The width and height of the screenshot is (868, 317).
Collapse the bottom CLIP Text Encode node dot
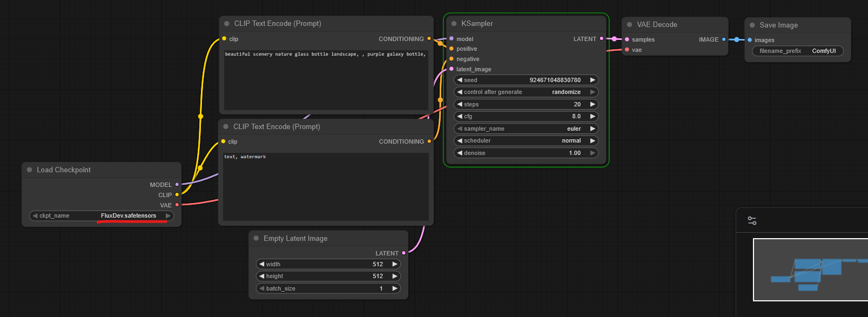pyautogui.click(x=226, y=127)
